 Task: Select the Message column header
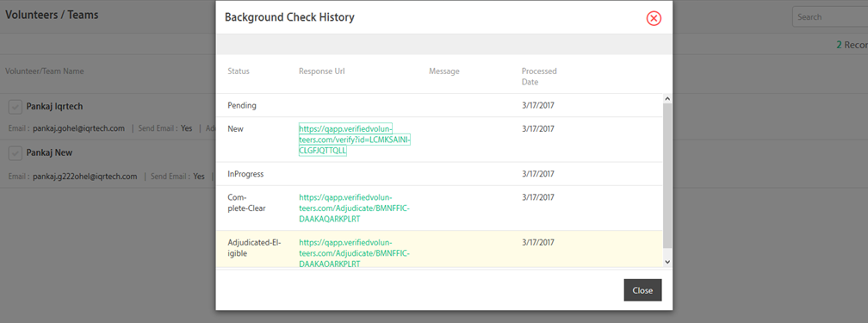(x=444, y=71)
